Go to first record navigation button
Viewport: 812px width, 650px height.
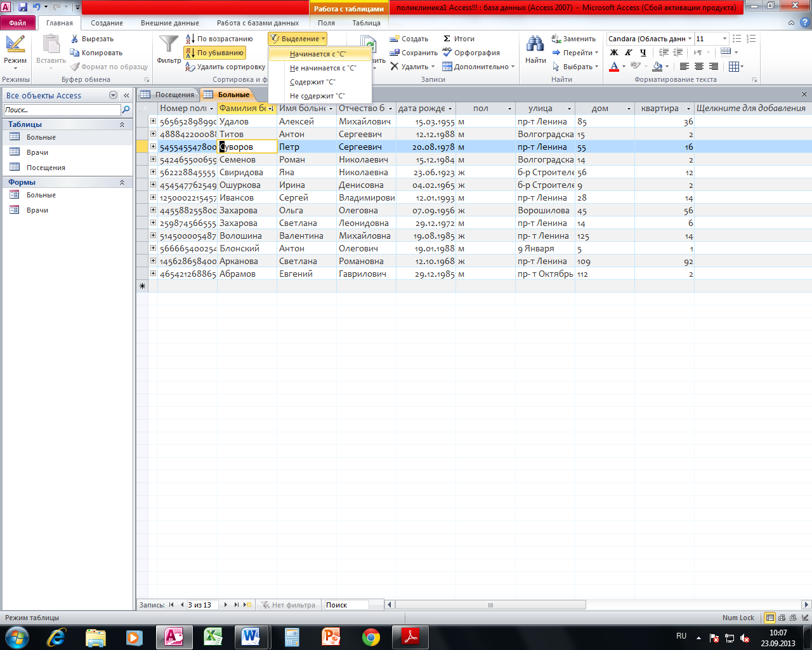[x=171, y=605]
